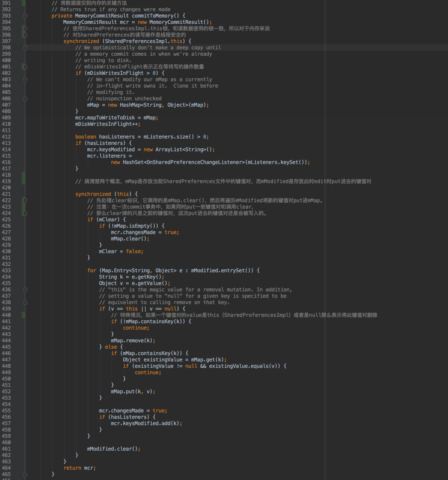Image resolution: width=448 pixels, height=480 pixels.
Task: Click the mDiskWritesInFlight++ statement
Action: click(108, 124)
